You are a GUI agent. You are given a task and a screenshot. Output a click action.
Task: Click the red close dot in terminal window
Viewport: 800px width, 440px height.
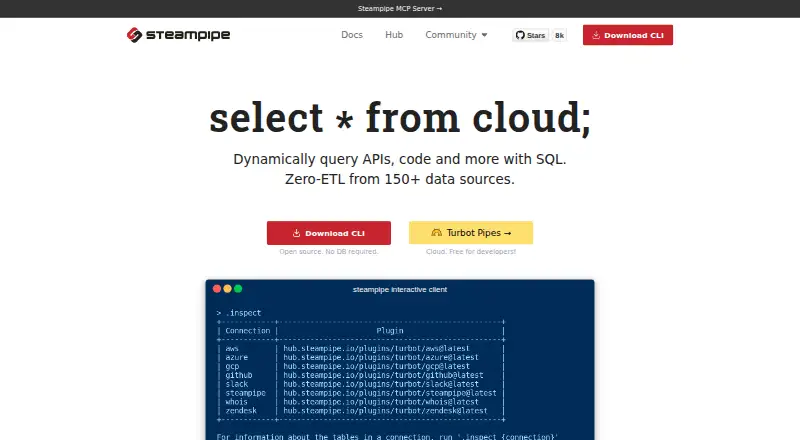click(217, 289)
